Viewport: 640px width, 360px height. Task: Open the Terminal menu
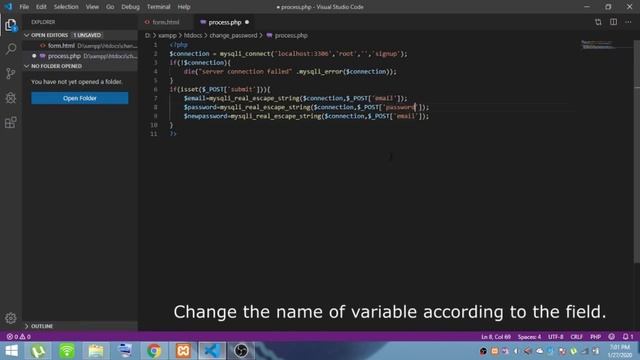[x=158, y=7]
